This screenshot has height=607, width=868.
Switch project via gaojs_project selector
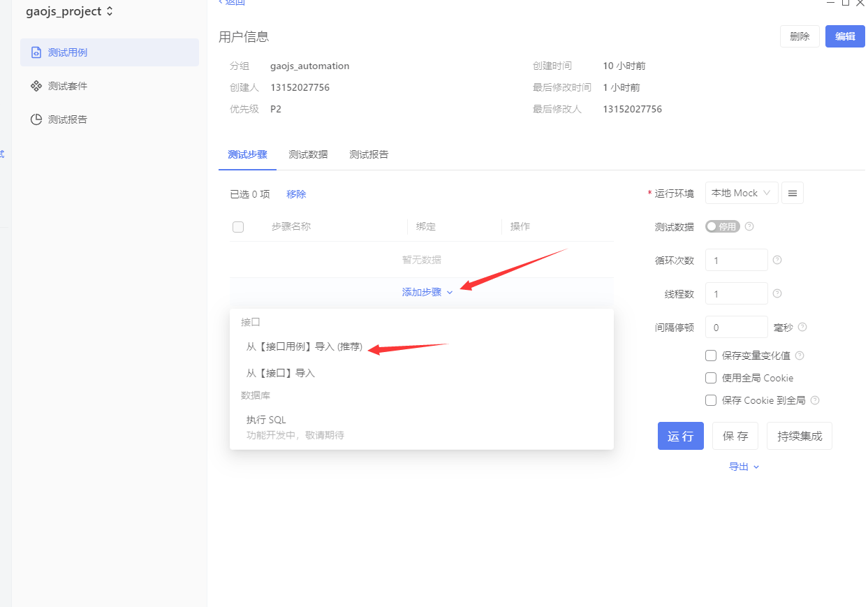70,11
